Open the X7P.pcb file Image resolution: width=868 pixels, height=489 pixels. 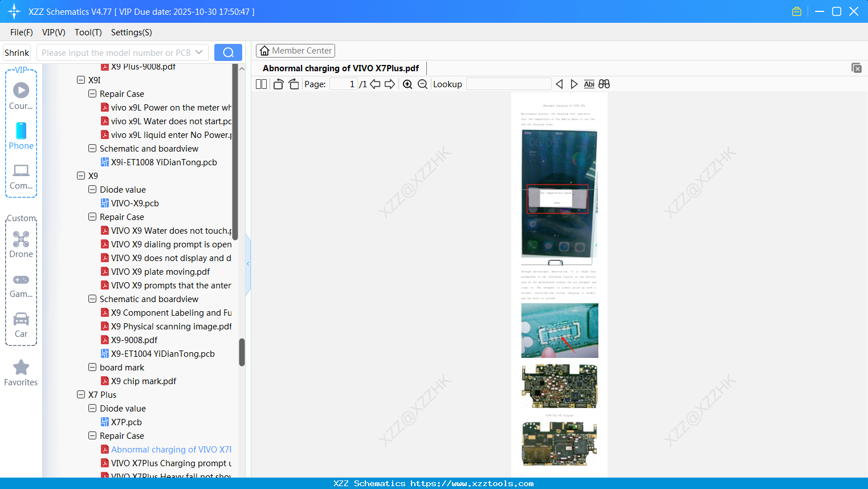point(121,422)
